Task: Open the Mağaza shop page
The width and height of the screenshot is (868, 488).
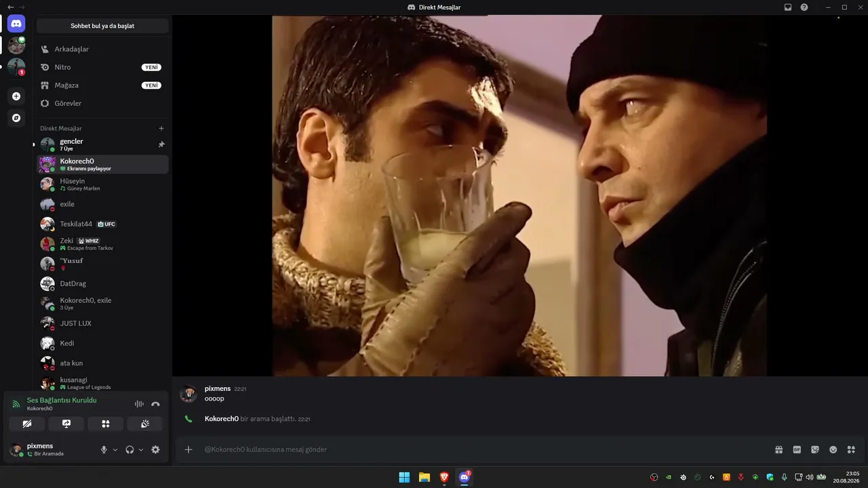Action: (x=102, y=85)
